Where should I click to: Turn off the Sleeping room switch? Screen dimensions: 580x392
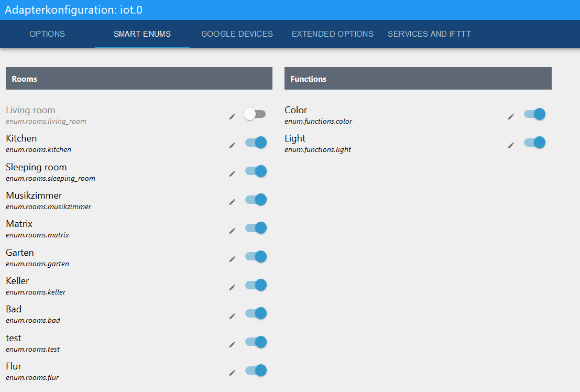tap(256, 171)
